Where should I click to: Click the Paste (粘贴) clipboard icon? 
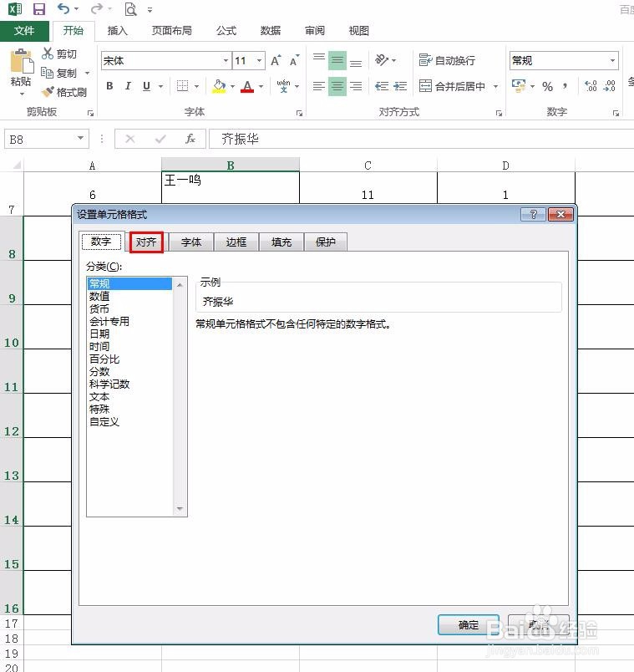pyautogui.click(x=22, y=61)
